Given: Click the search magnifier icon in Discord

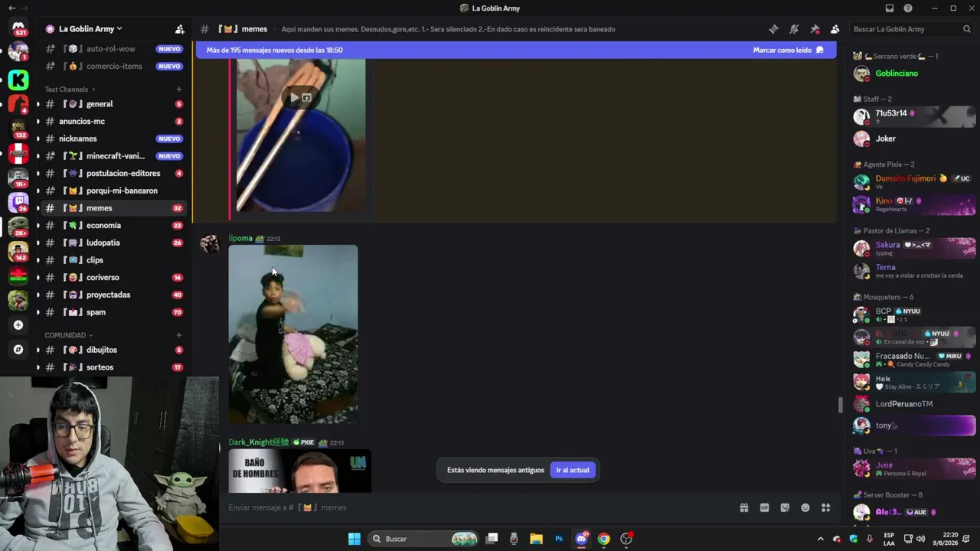Looking at the screenshot, I should tap(967, 29).
